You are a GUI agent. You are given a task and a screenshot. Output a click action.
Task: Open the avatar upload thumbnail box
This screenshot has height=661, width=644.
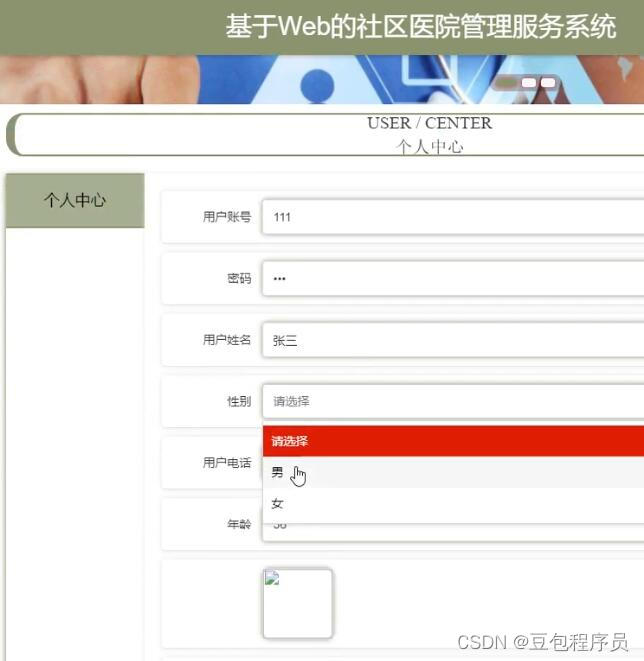298,603
